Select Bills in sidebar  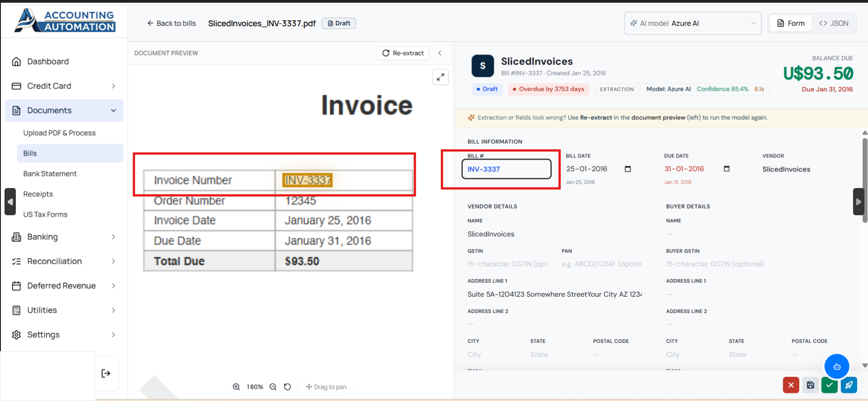70,153
